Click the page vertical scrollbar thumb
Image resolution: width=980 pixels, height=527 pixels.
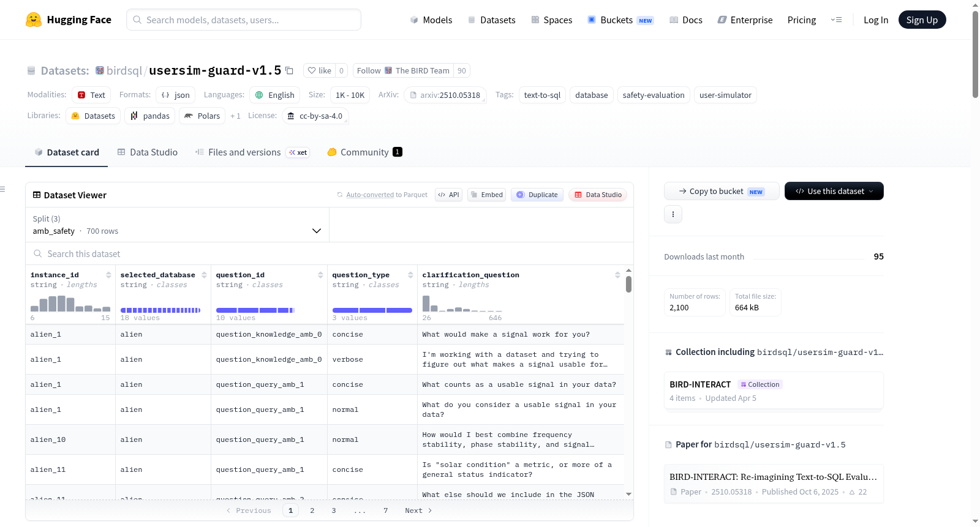(x=975, y=54)
